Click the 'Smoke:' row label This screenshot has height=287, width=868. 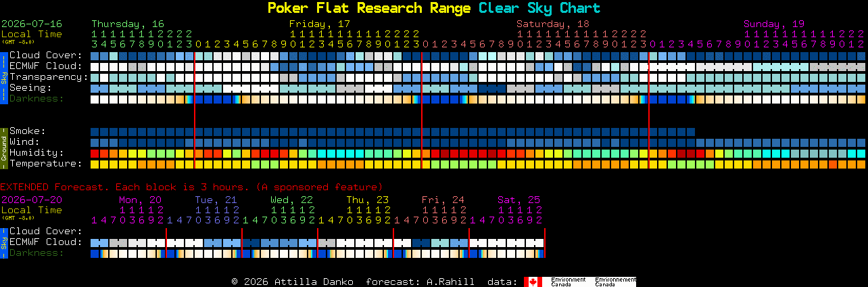tap(28, 131)
